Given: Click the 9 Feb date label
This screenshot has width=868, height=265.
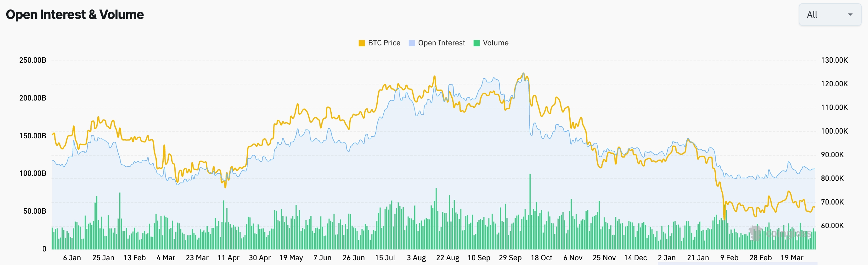Looking at the screenshot, I should [x=729, y=258].
